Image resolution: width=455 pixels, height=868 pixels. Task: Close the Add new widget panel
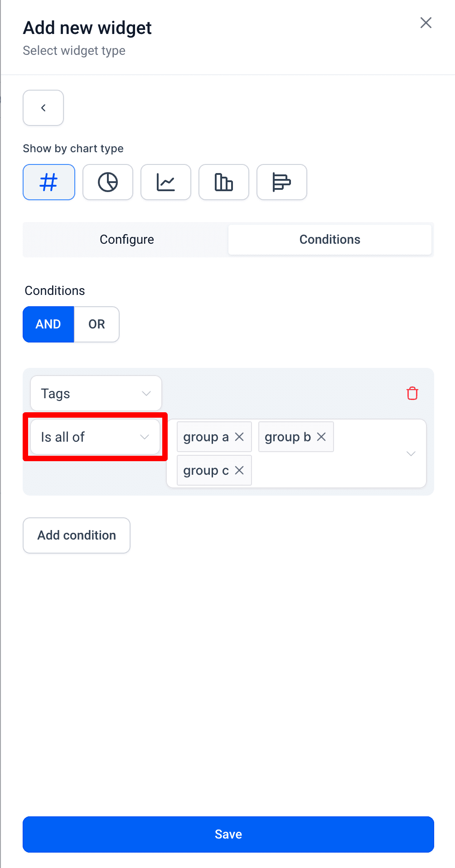[426, 23]
